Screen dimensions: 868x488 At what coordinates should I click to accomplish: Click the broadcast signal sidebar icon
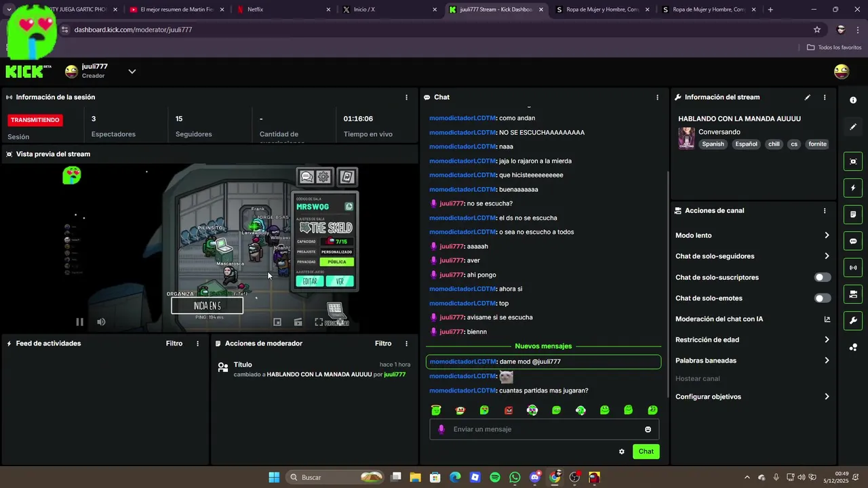(853, 268)
